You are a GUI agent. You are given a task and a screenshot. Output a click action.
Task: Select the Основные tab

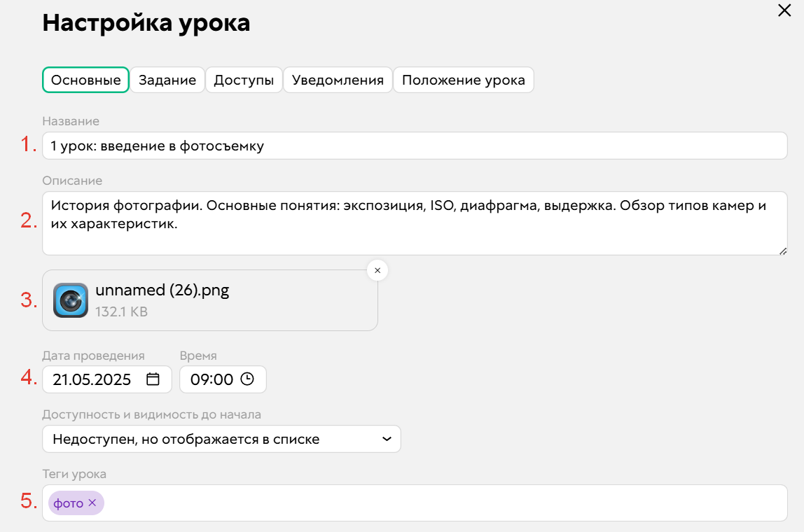coord(85,80)
